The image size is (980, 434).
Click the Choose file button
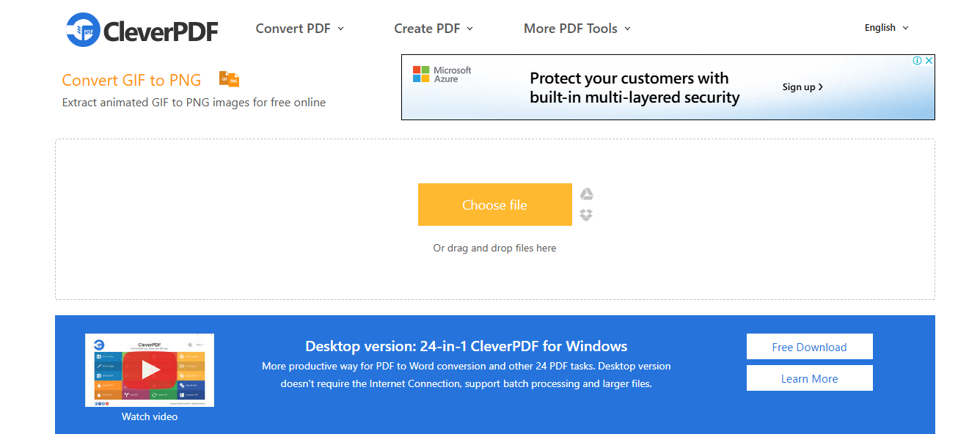(x=495, y=205)
